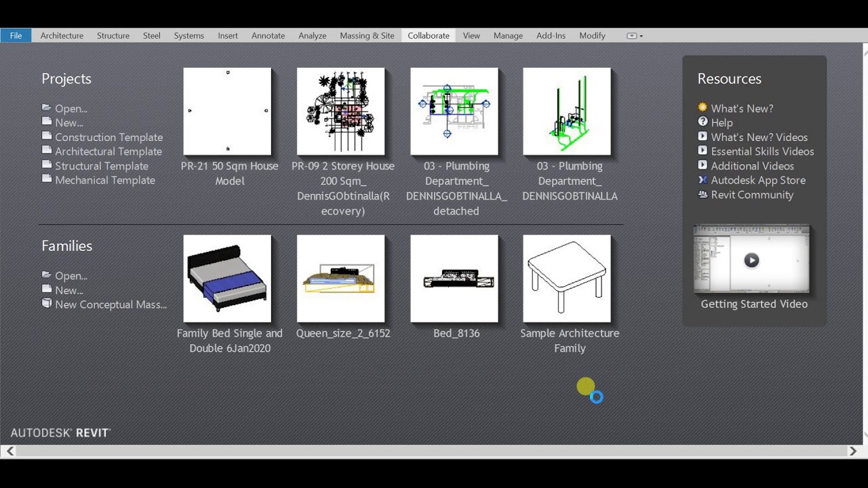
Task: Open the Bed_8136 family thumbnail
Action: (454, 279)
